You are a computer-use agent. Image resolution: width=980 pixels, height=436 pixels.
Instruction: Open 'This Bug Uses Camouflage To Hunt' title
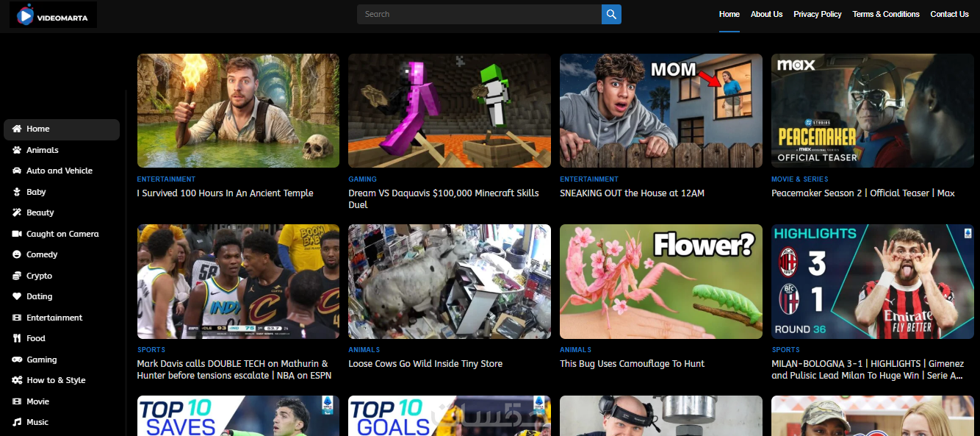tap(632, 364)
